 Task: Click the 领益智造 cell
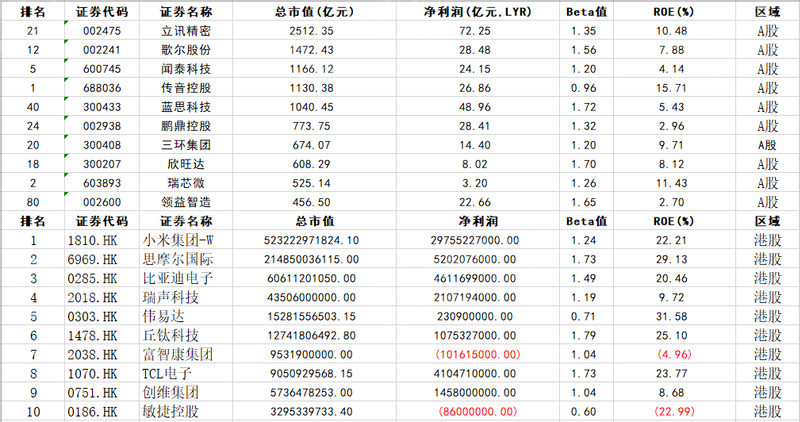pyautogui.click(x=186, y=202)
